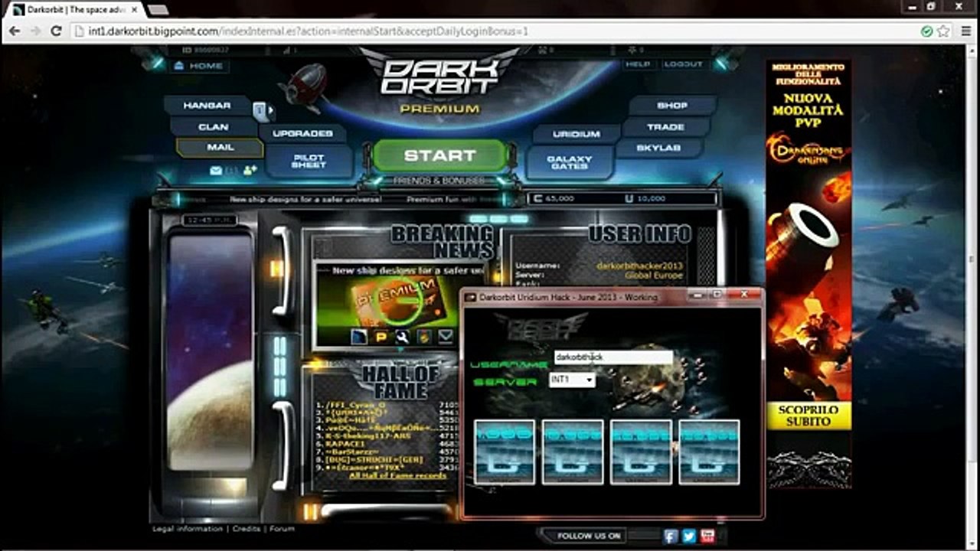Bookmark this page with the star icon

(x=943, y=31)
